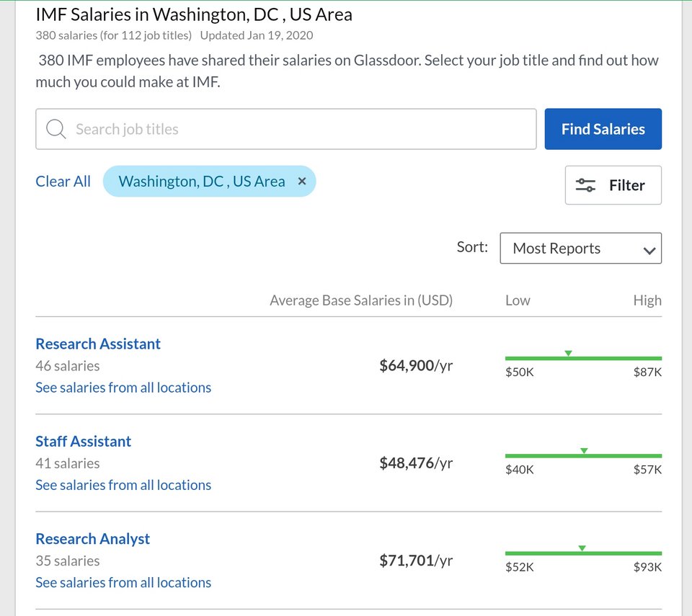Screen dimensions: 692x616
Task: Click the $71,701/yr average salary
Action: click(x=416, y=561)
